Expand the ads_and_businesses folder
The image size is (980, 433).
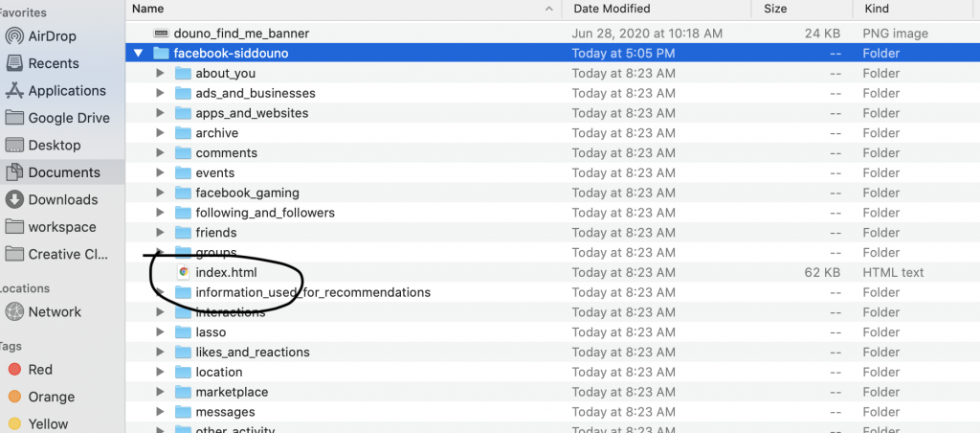pyautogui.click(x=160, y=93)
